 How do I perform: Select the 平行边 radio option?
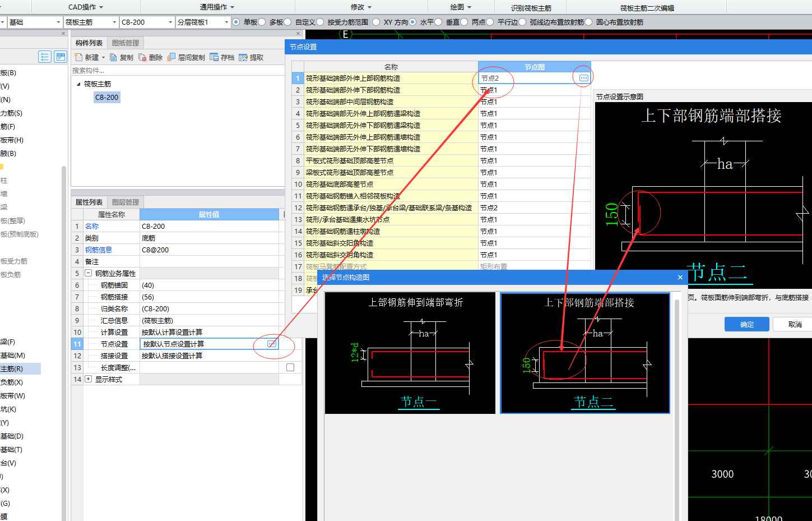[490, 22]
